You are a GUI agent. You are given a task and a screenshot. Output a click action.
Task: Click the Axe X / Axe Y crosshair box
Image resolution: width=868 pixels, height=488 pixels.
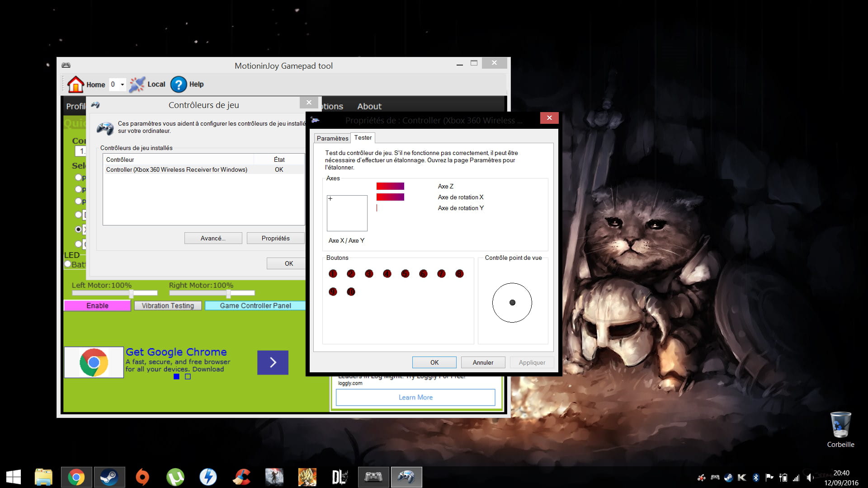(x=347, y=213)
